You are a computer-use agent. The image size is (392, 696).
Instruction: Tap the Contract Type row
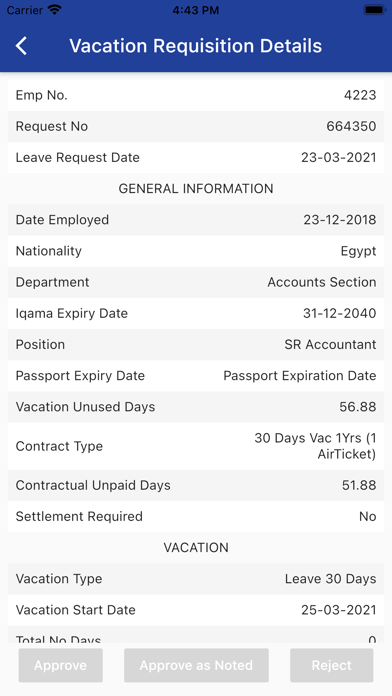(196, 446)
